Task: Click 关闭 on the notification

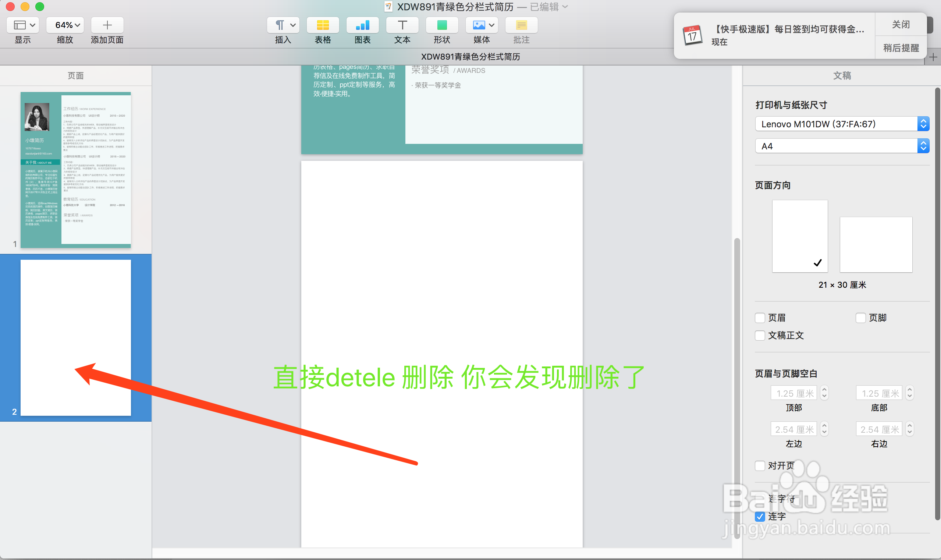Action: tap(900, 25)
